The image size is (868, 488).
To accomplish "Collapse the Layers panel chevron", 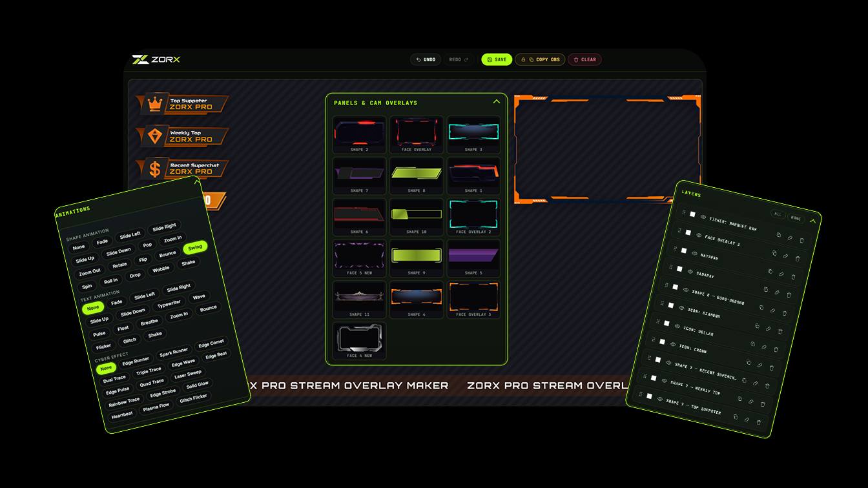I will (x=812, y=221).
